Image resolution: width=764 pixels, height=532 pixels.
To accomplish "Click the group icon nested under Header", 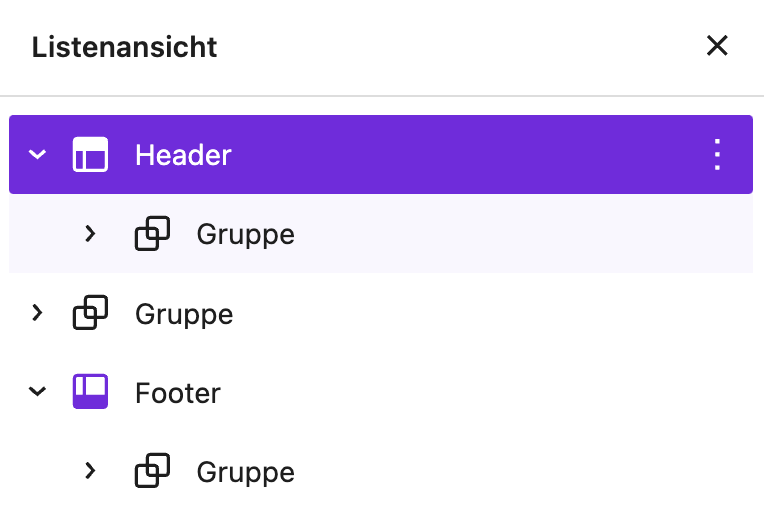I will coord(152,234).
